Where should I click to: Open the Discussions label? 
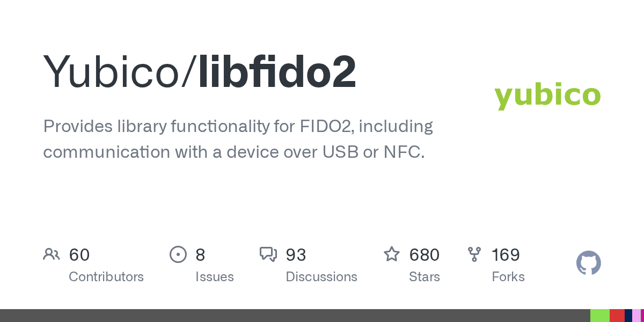point(321,277)
